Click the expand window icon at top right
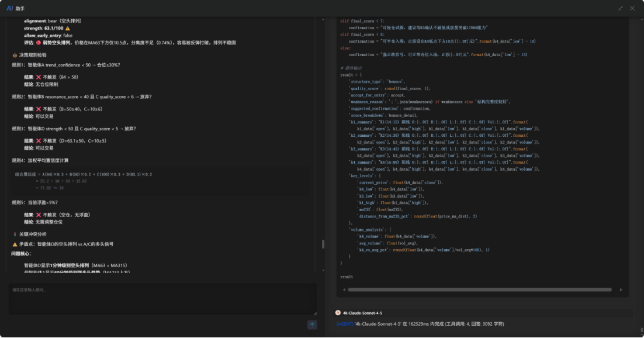This screenshot has height=338, width=644. tap(621, 8)
